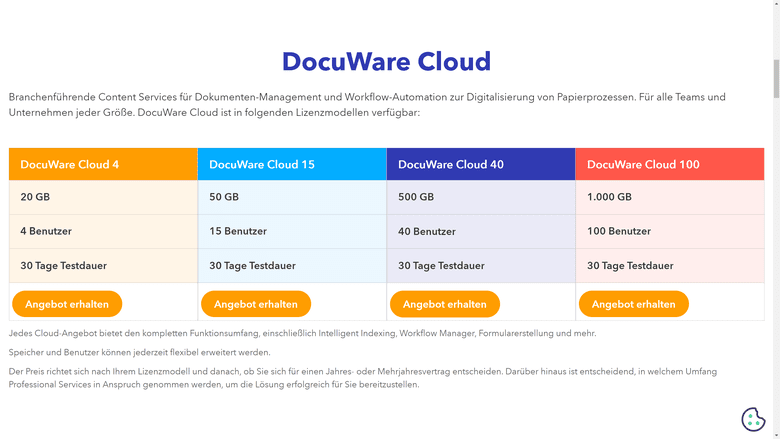Click the DocuWare Cloud page heading
Screen dimensions: 780x439
tap(387, 62)
